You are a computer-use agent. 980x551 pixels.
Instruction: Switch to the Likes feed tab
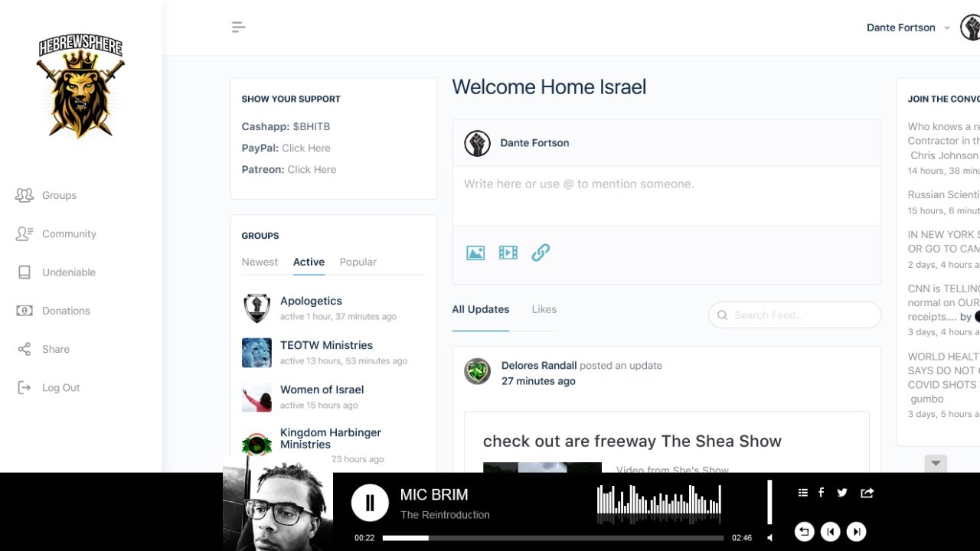[x=544, y=309]
